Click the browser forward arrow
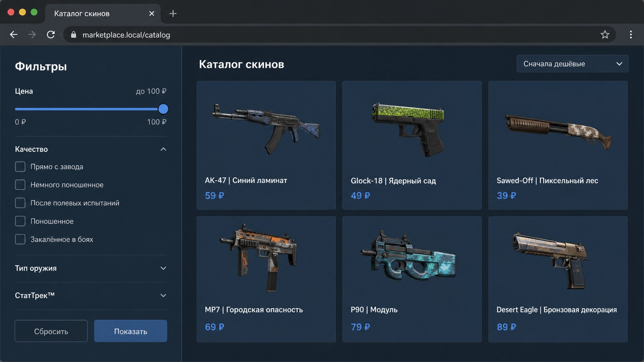This screenshot has height=362, width=644. tap(32, 35)
